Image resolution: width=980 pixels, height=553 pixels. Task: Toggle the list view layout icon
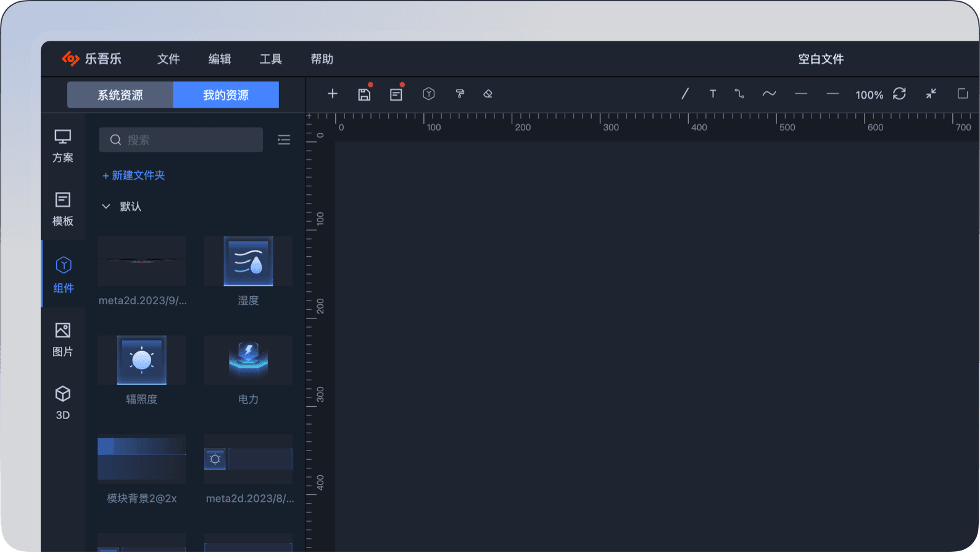click(x=284, y=140)
